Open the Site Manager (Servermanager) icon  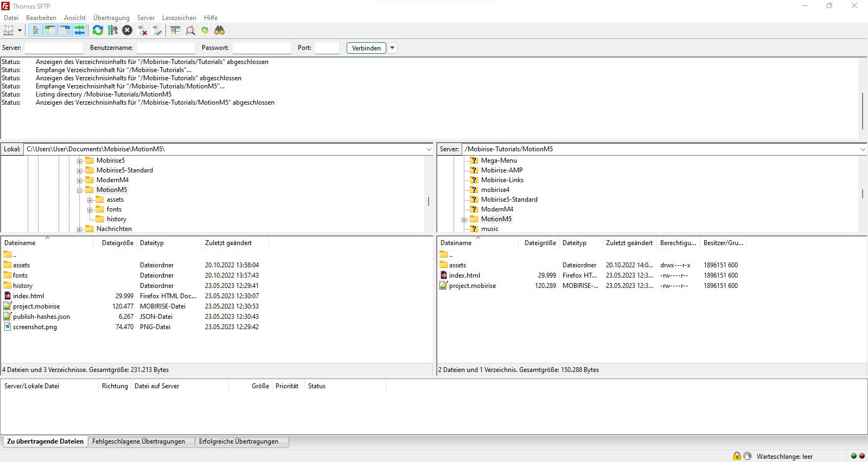coord(8,30)
